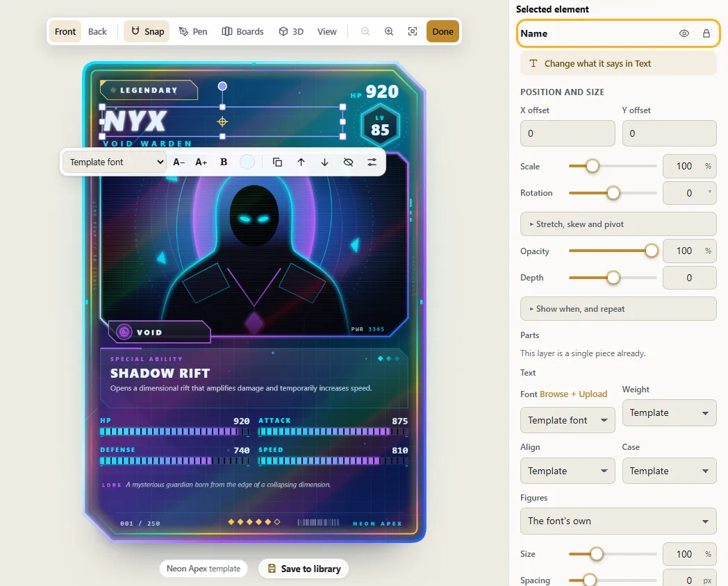The image size is (728, 586).
Task: Toggle bold in the floating toolbar
Action: (224, 162)
